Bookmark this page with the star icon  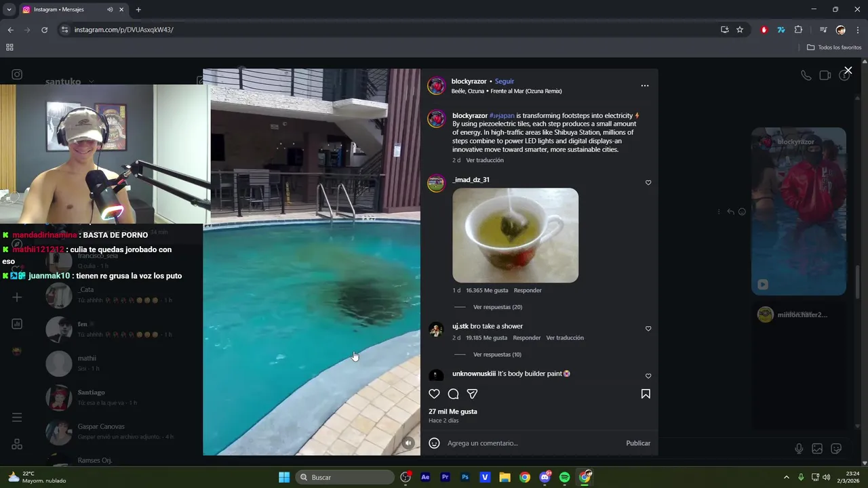tap(740, 30)
